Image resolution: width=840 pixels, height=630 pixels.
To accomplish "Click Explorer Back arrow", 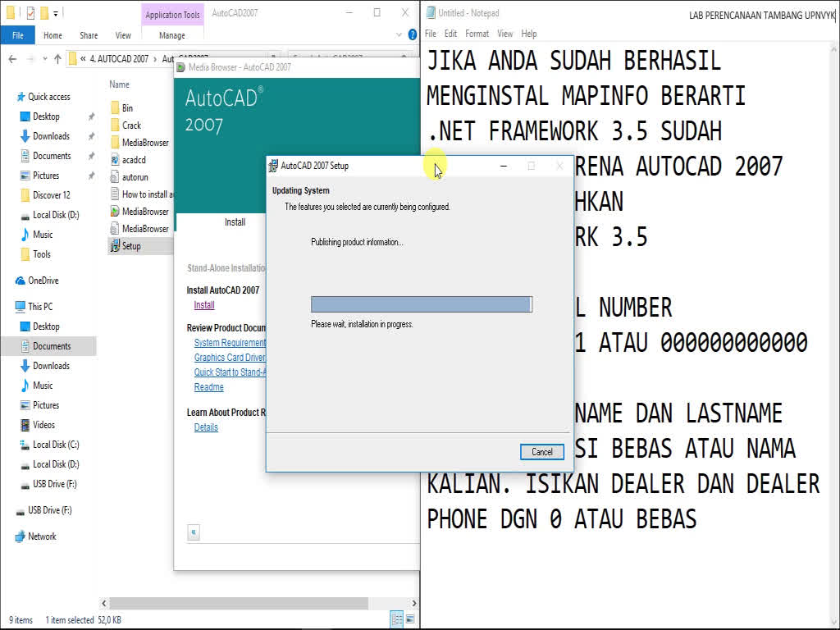I will tap(13, 59).
